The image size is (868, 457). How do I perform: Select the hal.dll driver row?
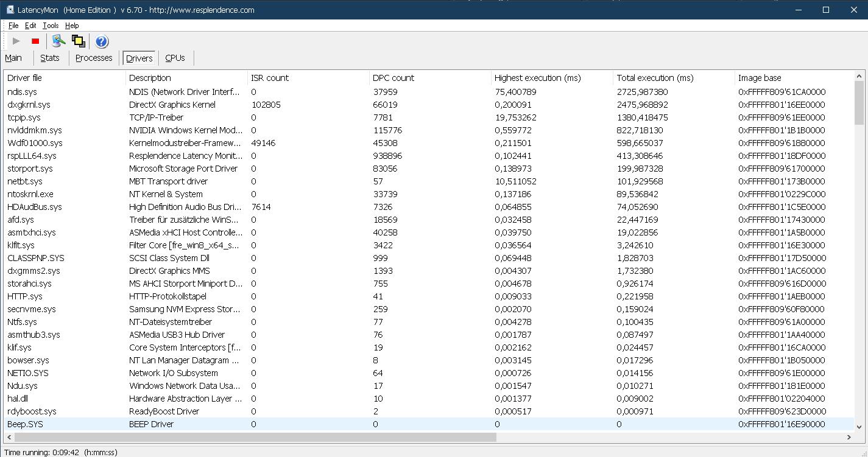coord(429,399)
